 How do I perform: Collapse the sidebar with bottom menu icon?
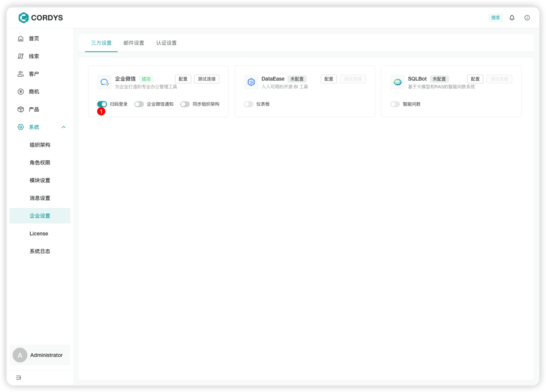18,378
